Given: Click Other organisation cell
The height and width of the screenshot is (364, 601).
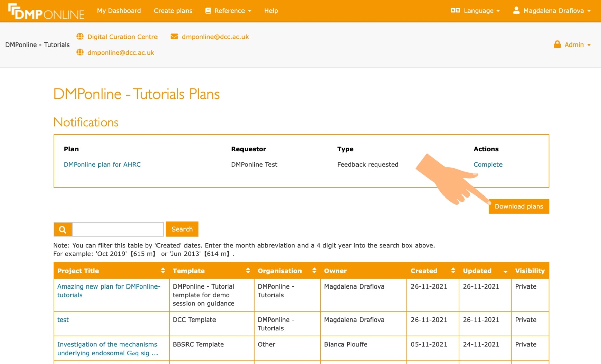Looking at the screenshot, I should click(266, 344).
